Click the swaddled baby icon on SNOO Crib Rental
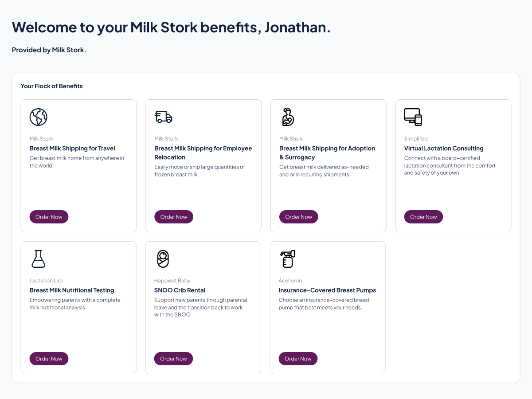 pos(163,258)
